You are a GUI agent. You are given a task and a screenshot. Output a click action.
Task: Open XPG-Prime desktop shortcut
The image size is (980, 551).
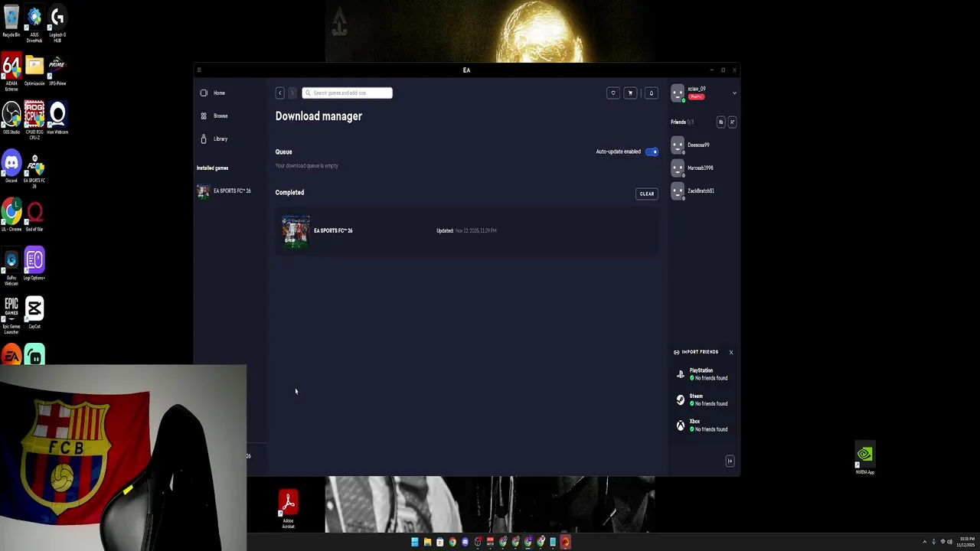coord(57,70)
